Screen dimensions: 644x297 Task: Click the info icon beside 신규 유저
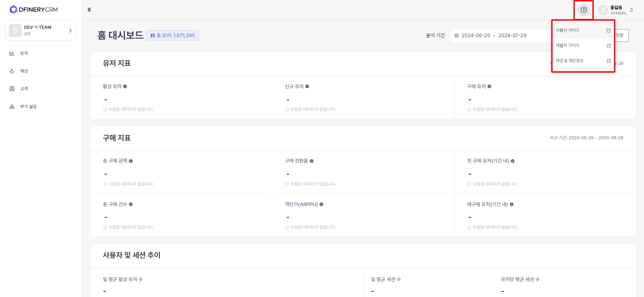[307, 86]
